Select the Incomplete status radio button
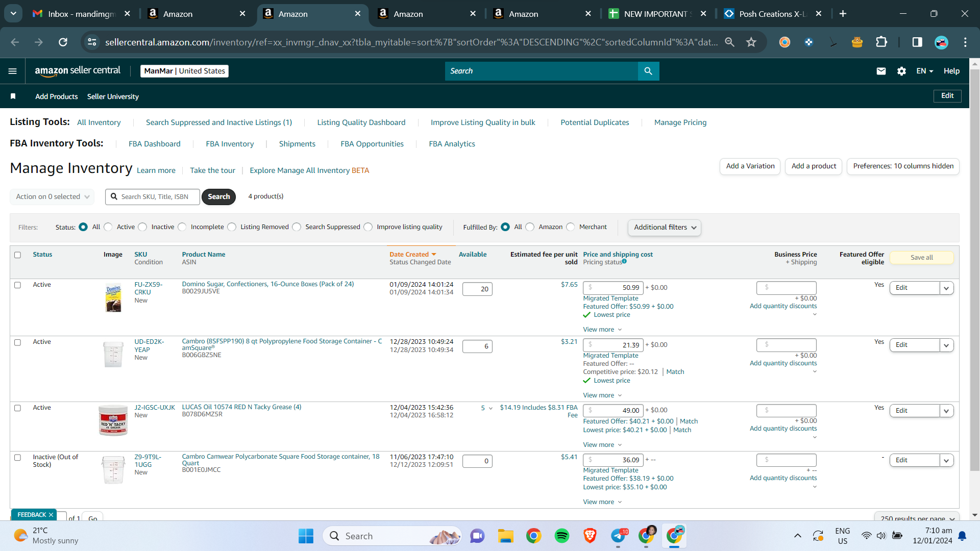This screenshot has height=551, width=980. pyautogui.click(x=182, y=227)
